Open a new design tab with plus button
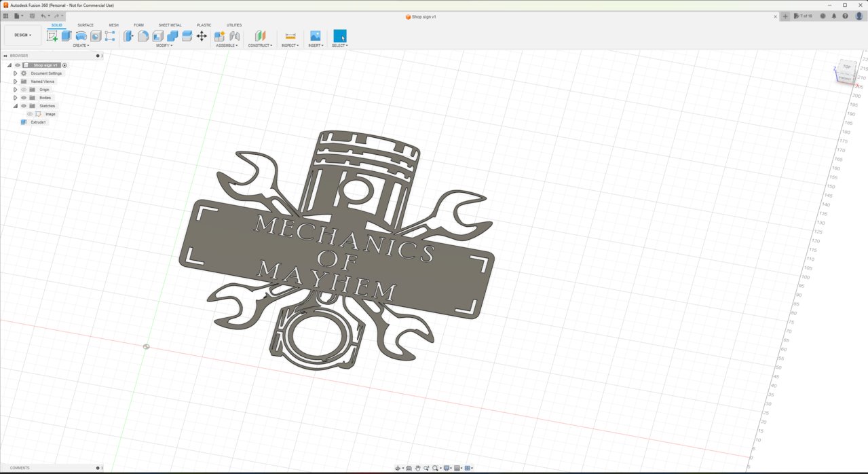Viewport: 868px width, 474px height. click(x=785, y=16)
